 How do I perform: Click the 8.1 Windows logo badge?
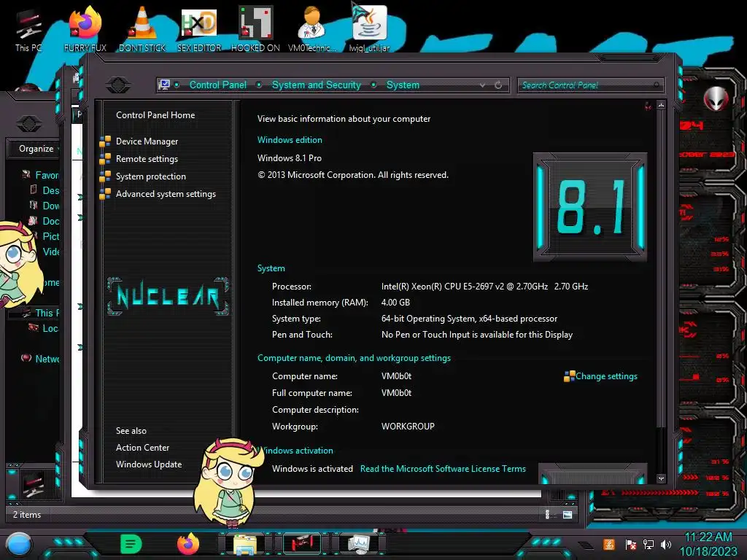(589, 207)
